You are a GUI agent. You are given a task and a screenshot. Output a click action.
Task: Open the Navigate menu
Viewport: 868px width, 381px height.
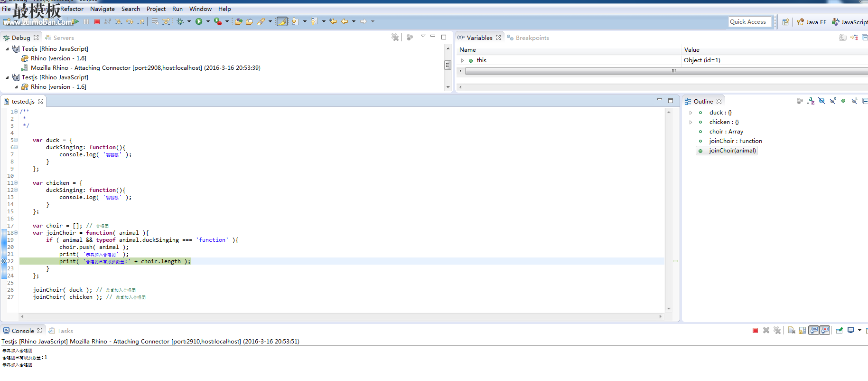click(103, 9)
